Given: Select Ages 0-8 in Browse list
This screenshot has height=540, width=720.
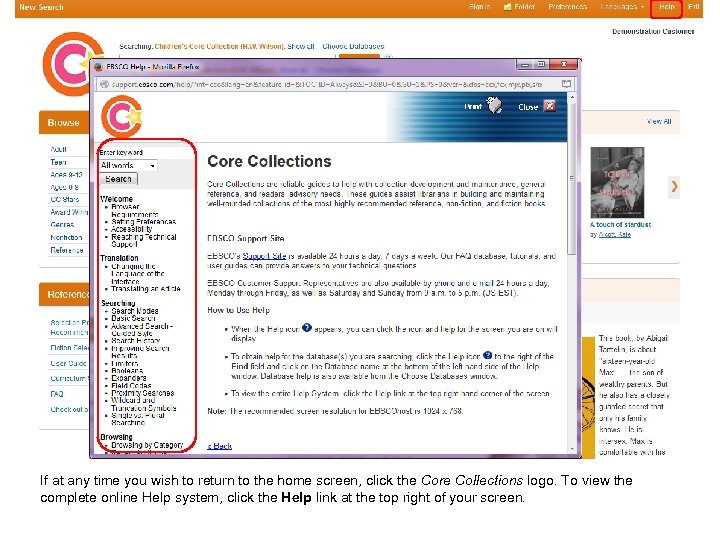Looking at the screenshot, I should coord(65,187).
